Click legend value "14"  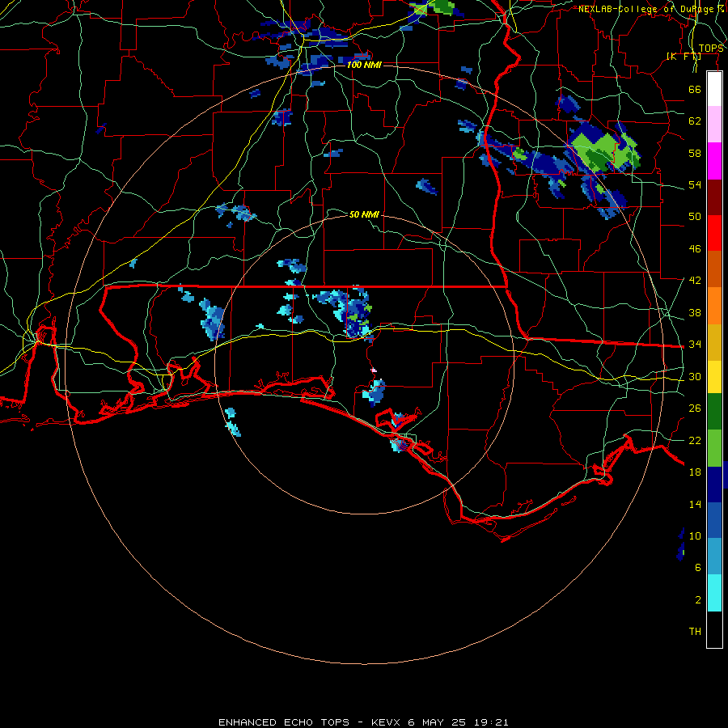[695, 504]
